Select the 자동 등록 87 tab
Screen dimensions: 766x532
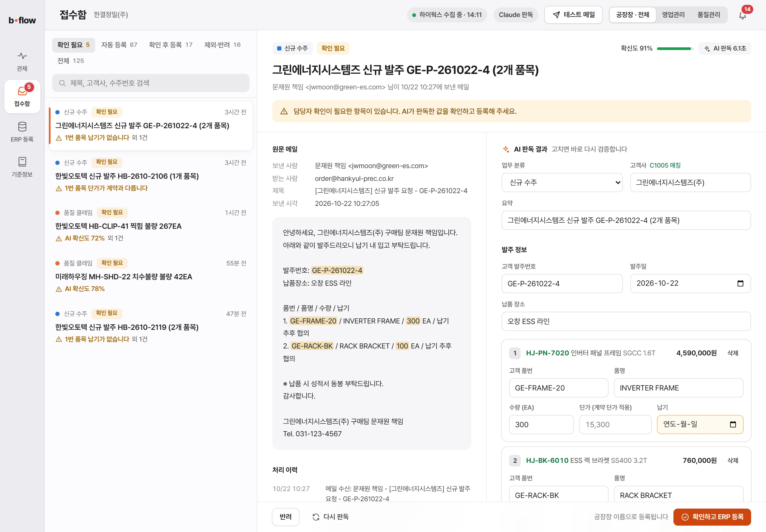click(119, 45)
